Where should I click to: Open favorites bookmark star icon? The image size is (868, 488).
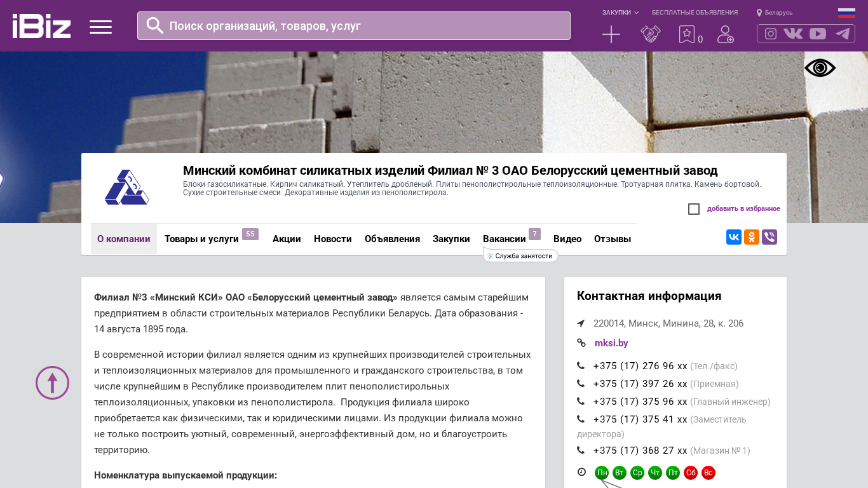687,34
